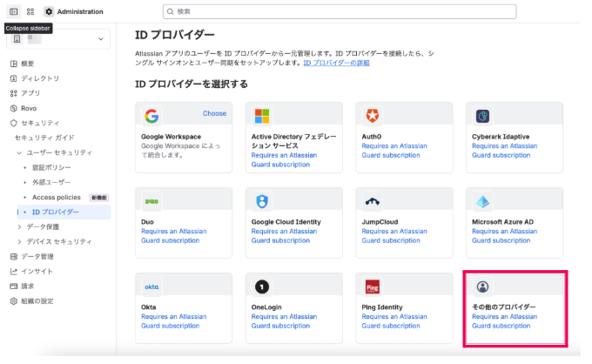Collapse the sidebar using top-left icon
This screenshot has width=592, height=364.
point(14,11)
